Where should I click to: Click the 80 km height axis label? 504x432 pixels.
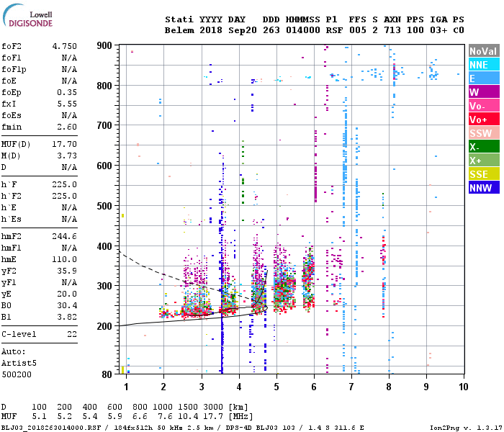point(107,374)
